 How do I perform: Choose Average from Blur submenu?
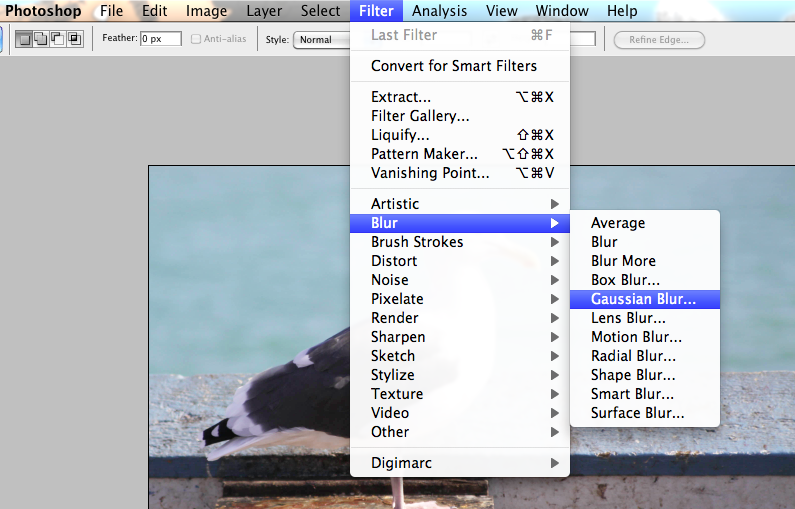(x=645, y=223)
